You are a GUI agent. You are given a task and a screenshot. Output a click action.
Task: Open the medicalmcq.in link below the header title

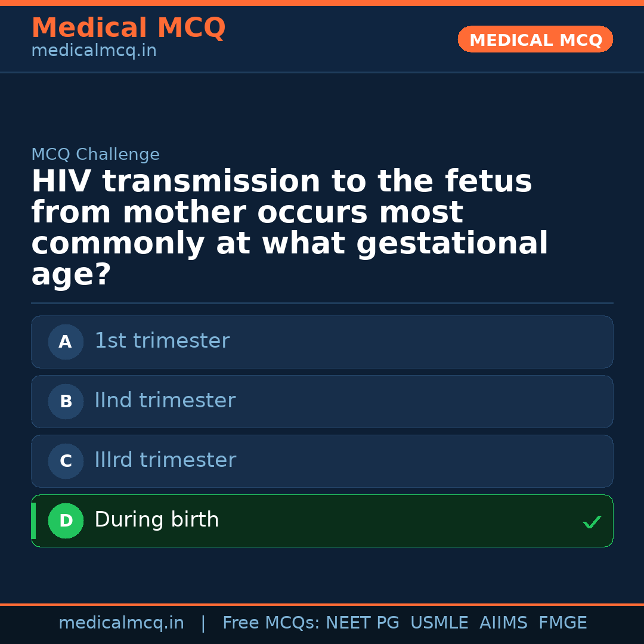[x=94, y=51]
